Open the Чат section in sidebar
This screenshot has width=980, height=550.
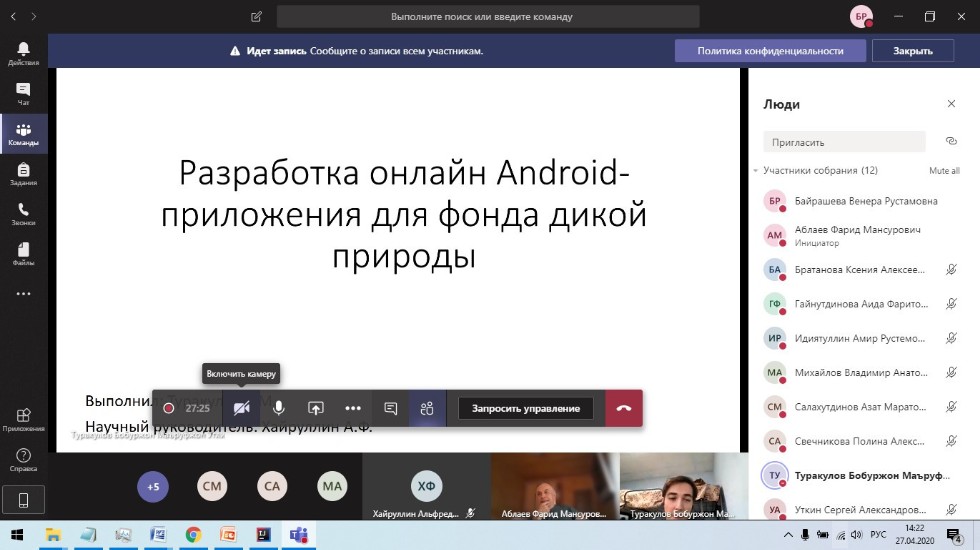point(23,93)
